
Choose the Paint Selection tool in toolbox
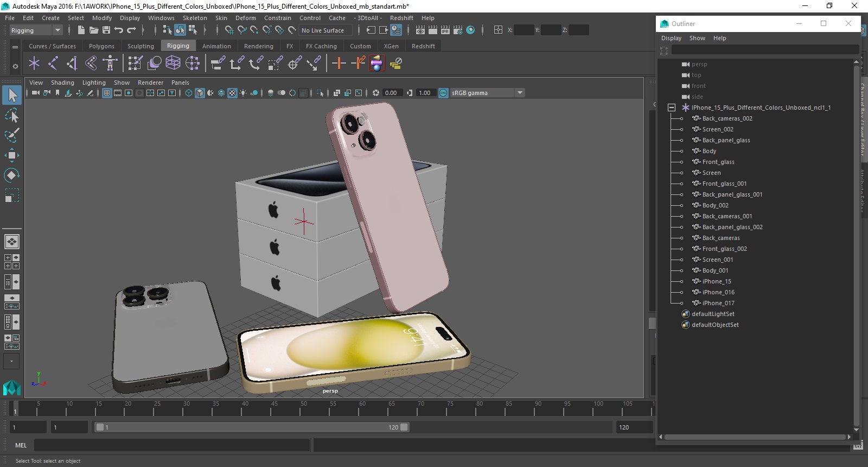12,135
